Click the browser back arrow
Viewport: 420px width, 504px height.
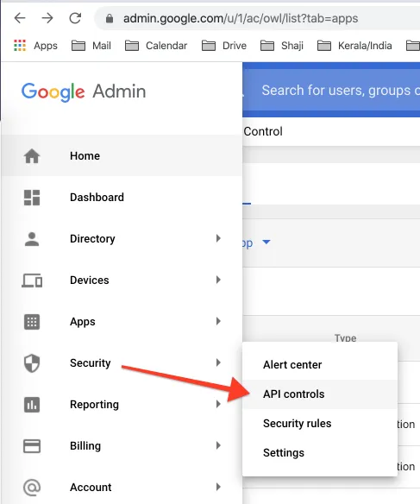coord(20,18)
